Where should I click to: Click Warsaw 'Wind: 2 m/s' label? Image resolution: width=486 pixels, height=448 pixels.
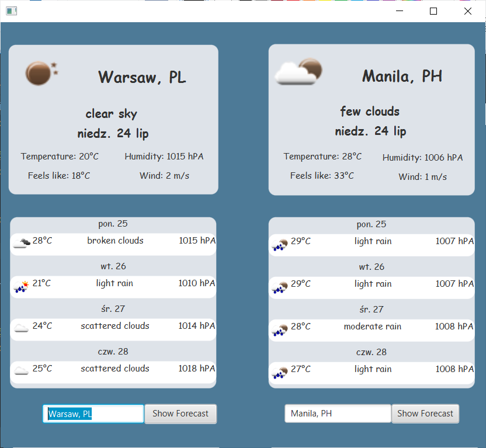tap(164, 176)
